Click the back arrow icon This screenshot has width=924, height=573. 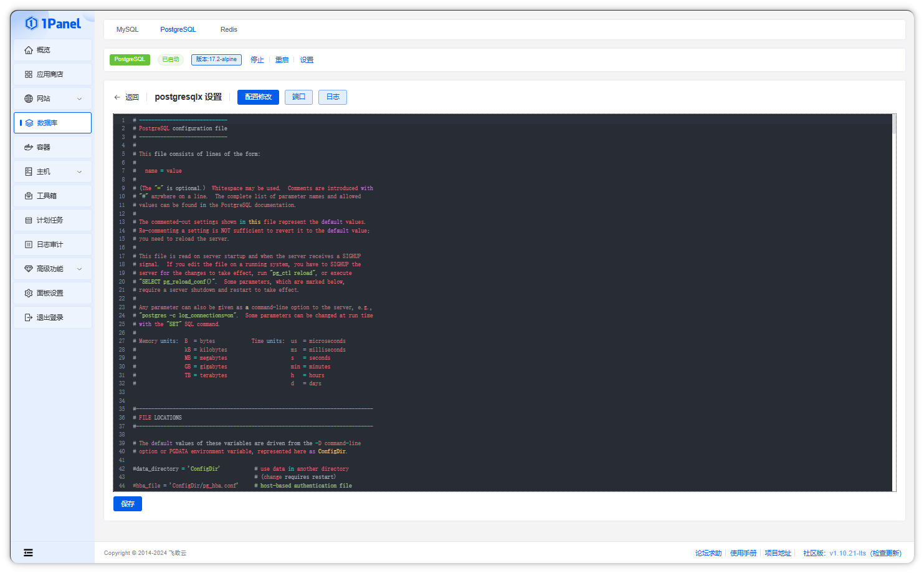[117, 97]
